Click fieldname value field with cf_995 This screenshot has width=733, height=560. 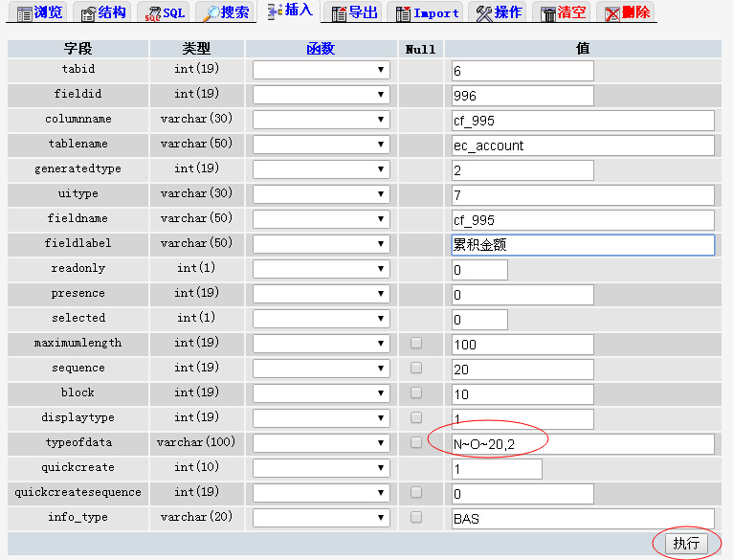tap(583, 220)
